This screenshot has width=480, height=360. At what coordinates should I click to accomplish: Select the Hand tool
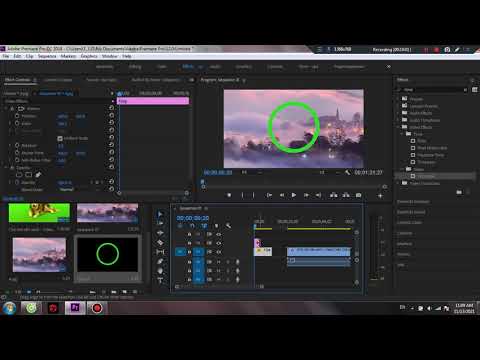[x=160, y=271]
